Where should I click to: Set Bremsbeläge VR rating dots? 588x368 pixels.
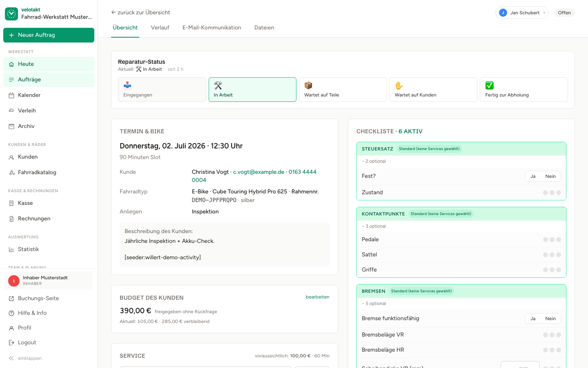pyautogui.click(x=552, y=335)
